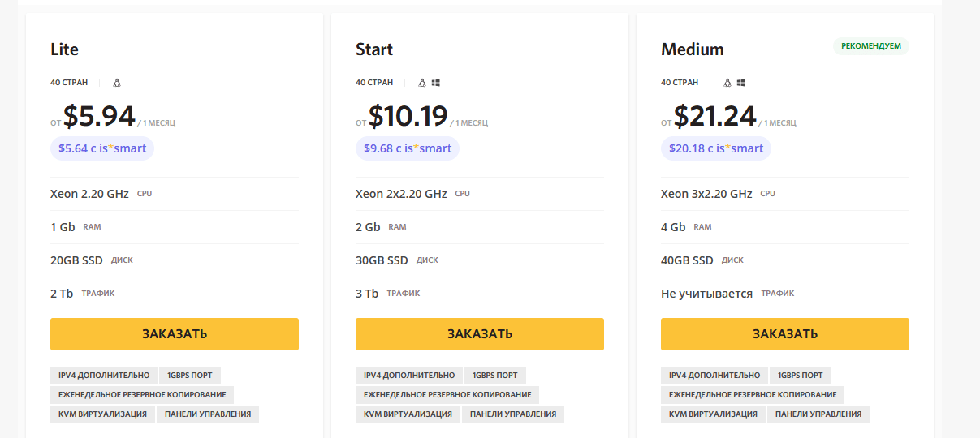Click the Linux icon on Start plan

422,83
